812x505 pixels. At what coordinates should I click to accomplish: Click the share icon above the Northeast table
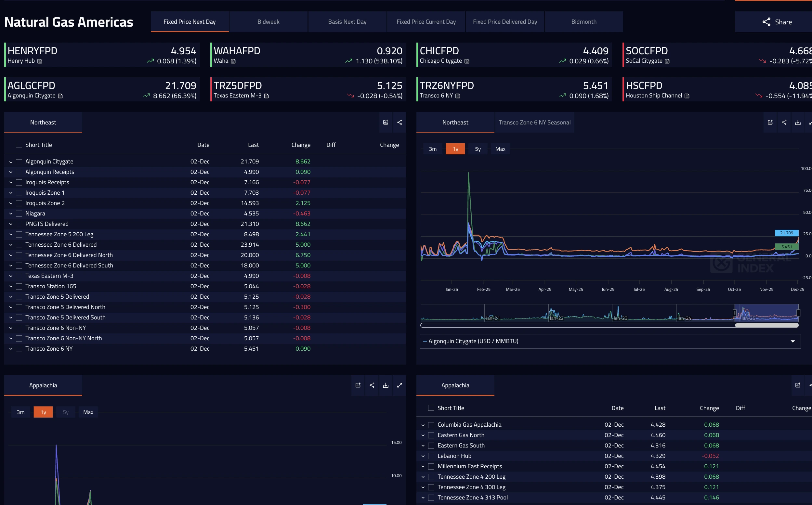pyautogui.click(x=399, y=122)
